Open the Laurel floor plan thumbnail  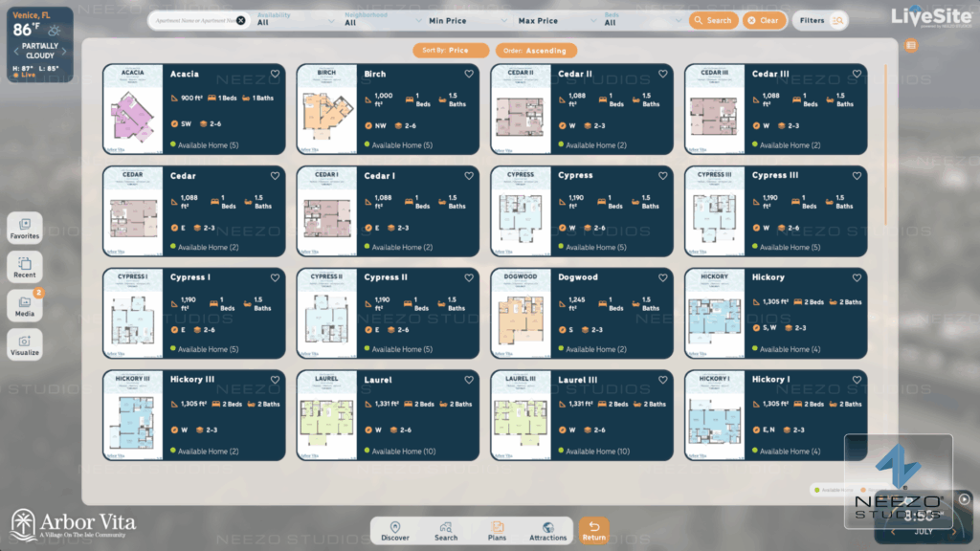[x=326, y=415]
